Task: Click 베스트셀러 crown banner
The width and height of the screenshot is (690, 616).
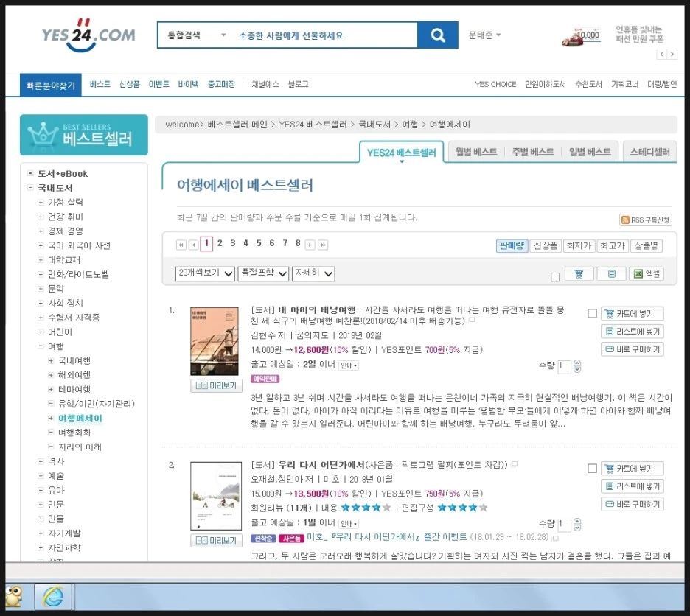Action: (x=83, y=135)
